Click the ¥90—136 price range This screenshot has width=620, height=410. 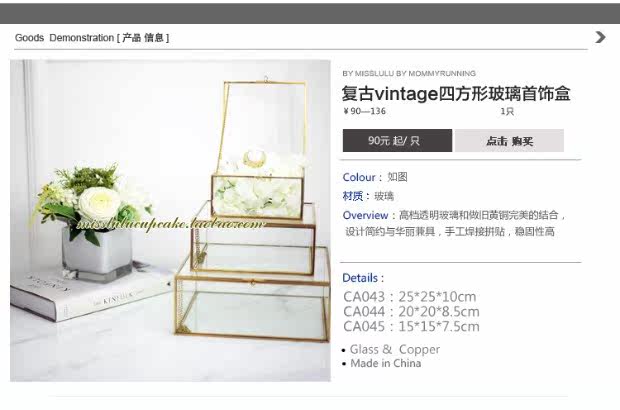click(x=364, y=111)
